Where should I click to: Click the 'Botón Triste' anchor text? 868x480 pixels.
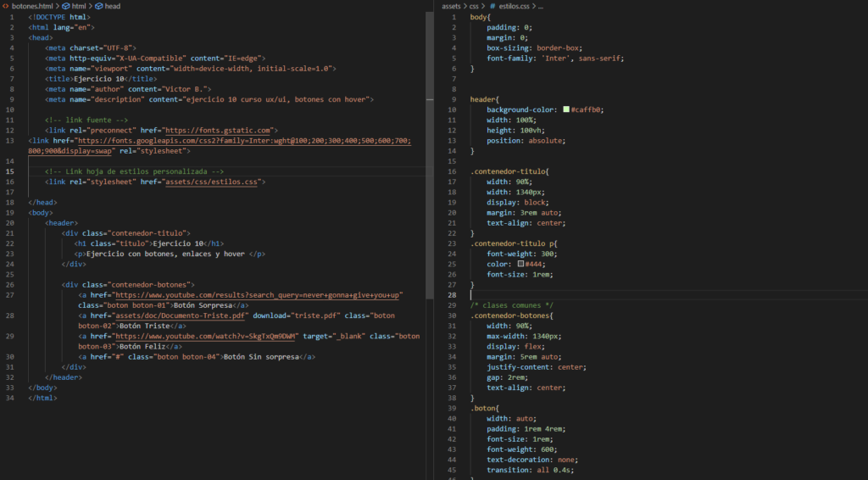click(x=144, y=327)
